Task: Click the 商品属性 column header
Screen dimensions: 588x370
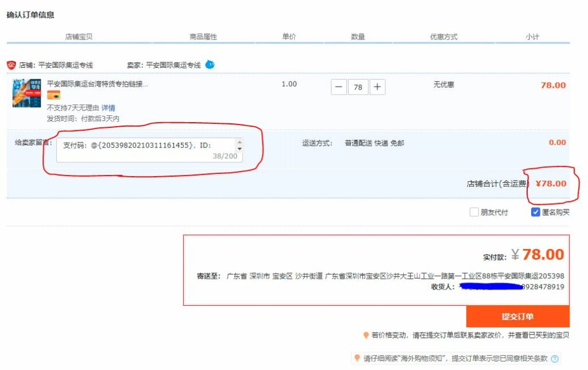Action: coord(203,37)
